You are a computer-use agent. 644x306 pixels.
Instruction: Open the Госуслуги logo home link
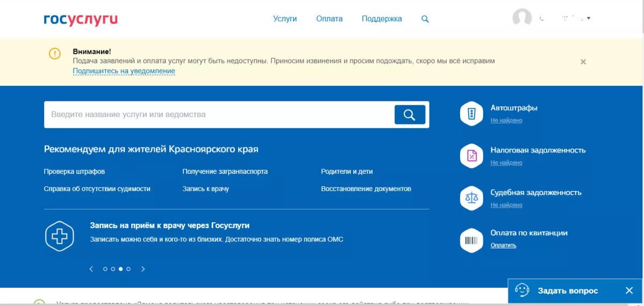tap(81, 20)
